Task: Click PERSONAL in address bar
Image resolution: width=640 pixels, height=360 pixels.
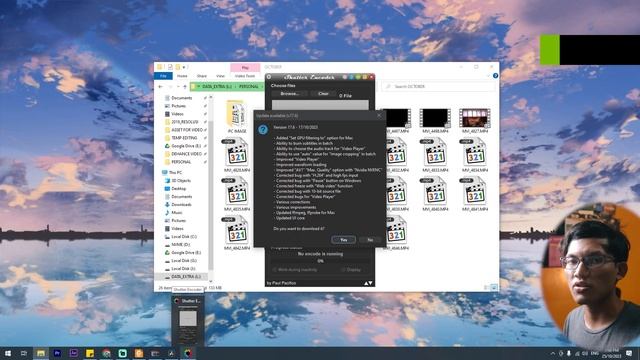Action: click(x=249, y=87)
